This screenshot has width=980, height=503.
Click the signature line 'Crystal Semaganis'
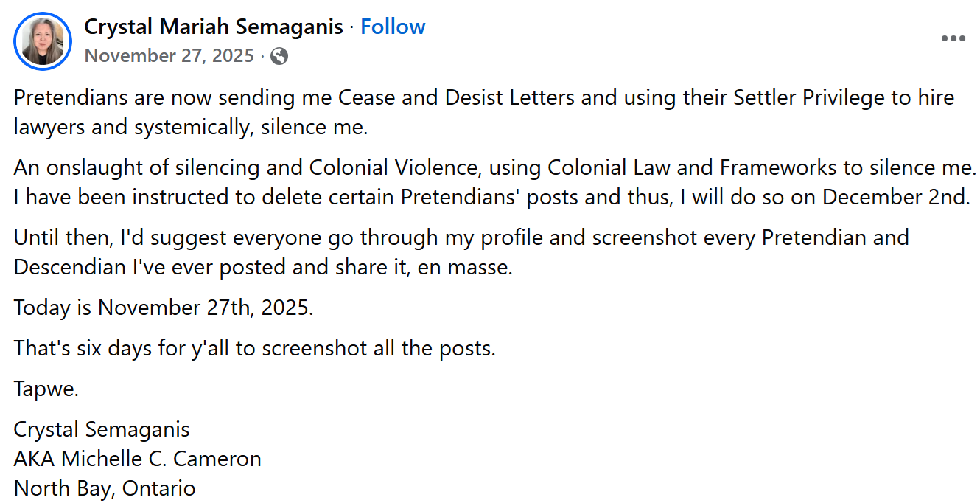[101, 429]
